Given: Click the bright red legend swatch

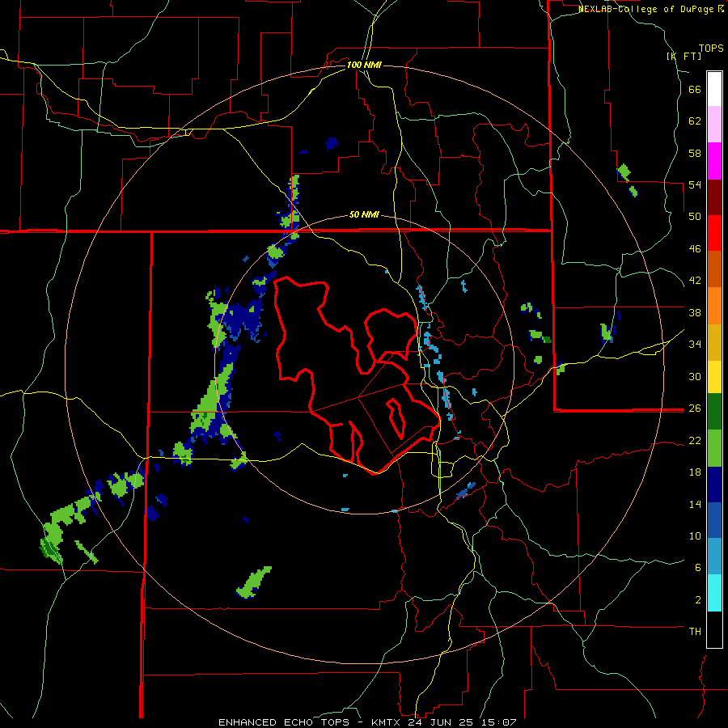Looking at the screenshot, I should click(714, 233).
